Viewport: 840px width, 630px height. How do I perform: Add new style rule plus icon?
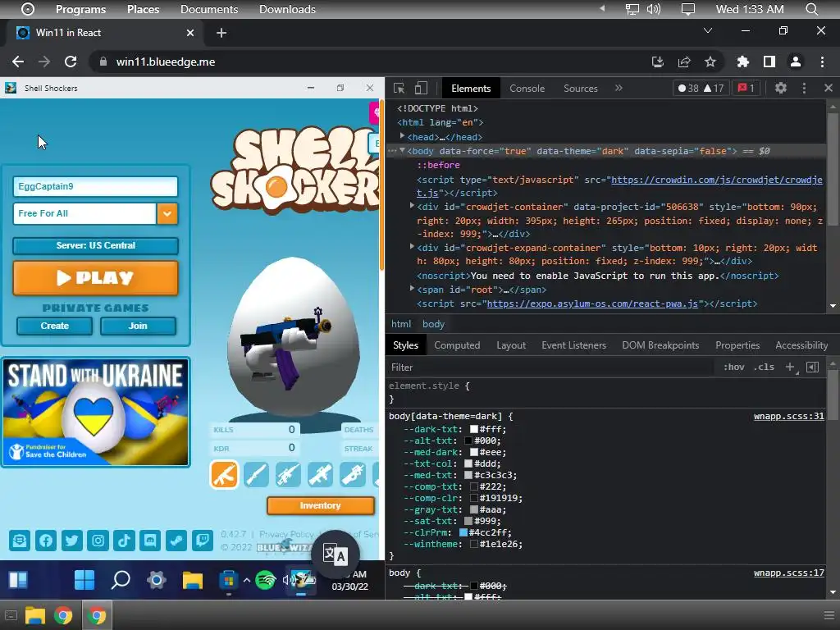(791, 367)
